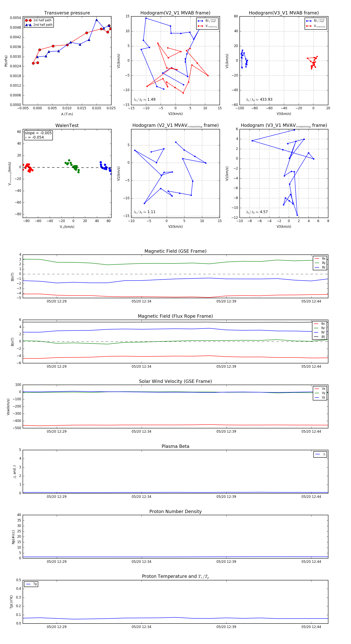Click the 'Magnetic Field (GSE Frame)' title
The width and height of the screenshot is (351, 644).
pyautogui.click(x=175, y=251)
